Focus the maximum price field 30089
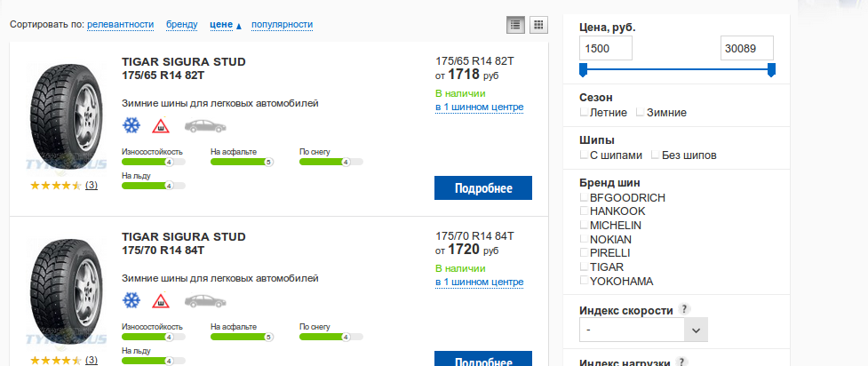This screenshot has height=366, width=868. pyautogui.click(x=747, y=48)
